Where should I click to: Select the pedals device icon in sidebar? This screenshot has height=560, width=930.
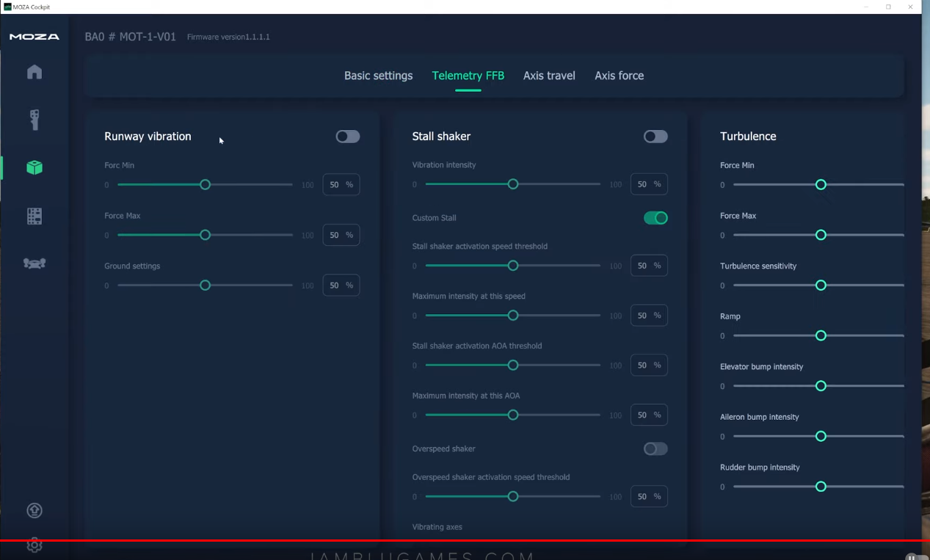point(34,263)
